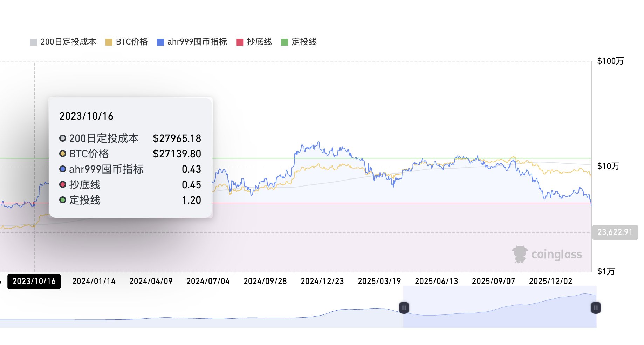The width and height of the screenshot is (644, 345).
Task: Click the gray legend square for 200日定投成本
Action: (33, 41)
